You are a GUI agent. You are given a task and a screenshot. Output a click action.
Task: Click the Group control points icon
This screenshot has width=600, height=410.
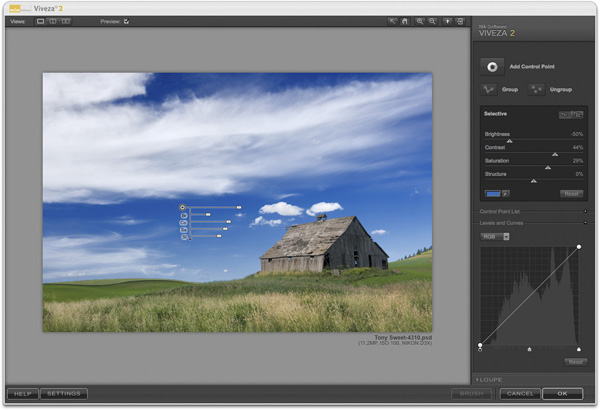pos(491,91)
